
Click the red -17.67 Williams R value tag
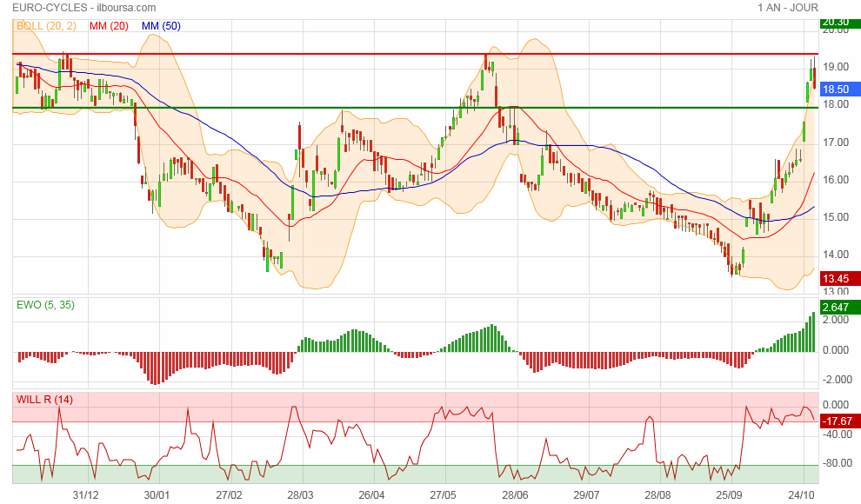click(x=839, y=421)
